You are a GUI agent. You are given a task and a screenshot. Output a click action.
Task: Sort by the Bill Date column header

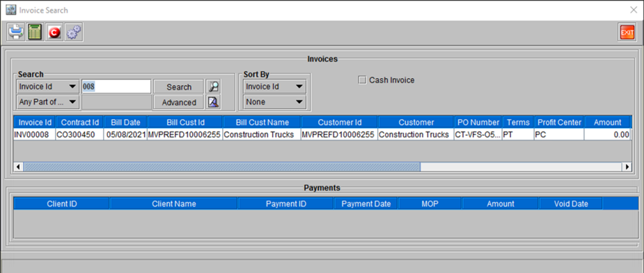[x=125, y=122]
